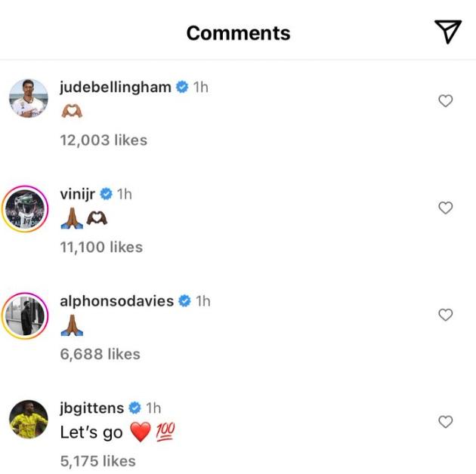Click judebellingham's verified badge
Viewport: 476px width, 474px height.
tap(182, 87)
